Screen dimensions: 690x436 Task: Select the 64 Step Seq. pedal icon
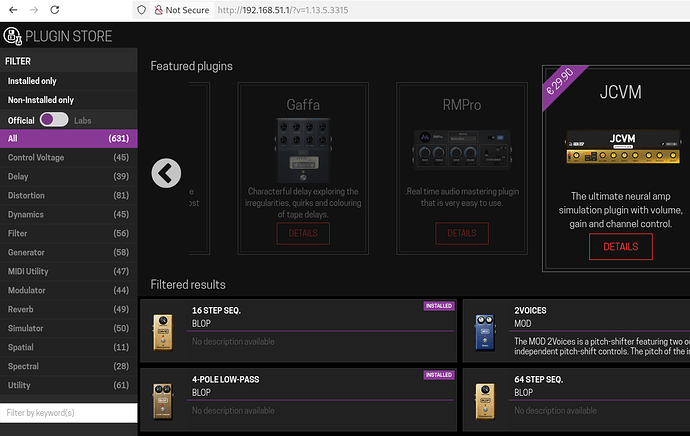point(485,399)
